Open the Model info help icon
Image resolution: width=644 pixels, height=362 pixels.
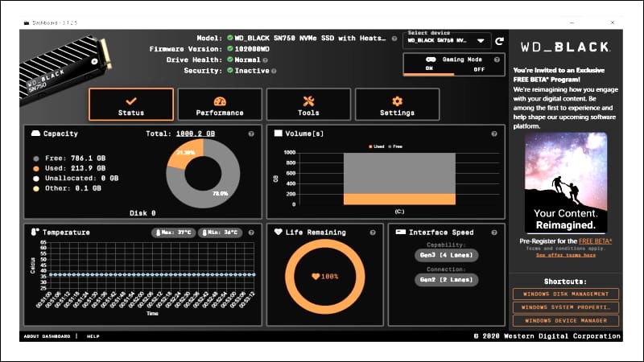(x=394, y=39)
